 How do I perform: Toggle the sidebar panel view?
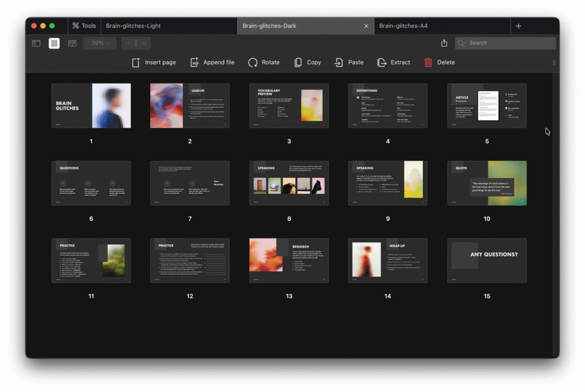pos(36,43)
